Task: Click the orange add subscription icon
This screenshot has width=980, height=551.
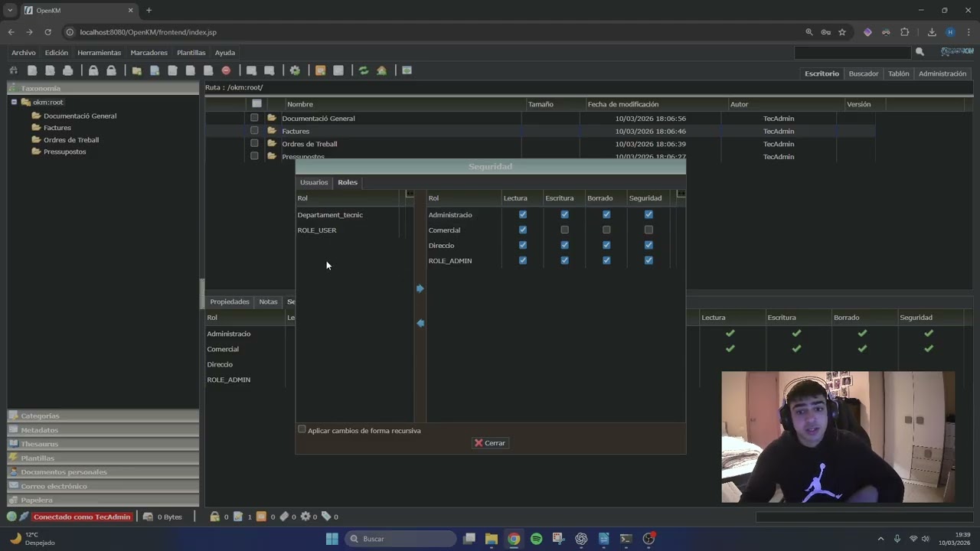Action: coord(320,70)
